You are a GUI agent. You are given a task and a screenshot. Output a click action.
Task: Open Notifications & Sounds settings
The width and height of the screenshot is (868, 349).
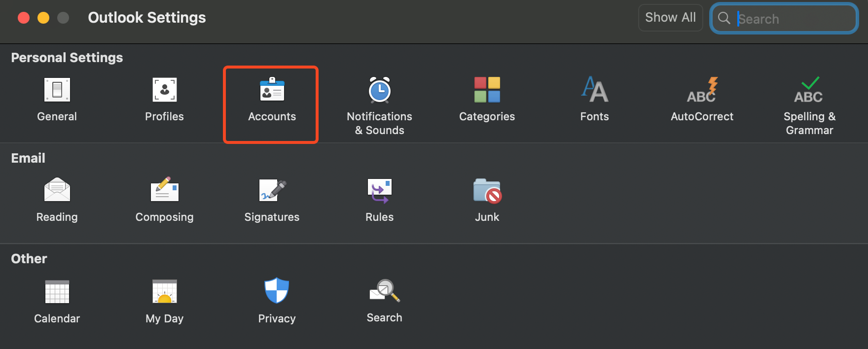379,106
